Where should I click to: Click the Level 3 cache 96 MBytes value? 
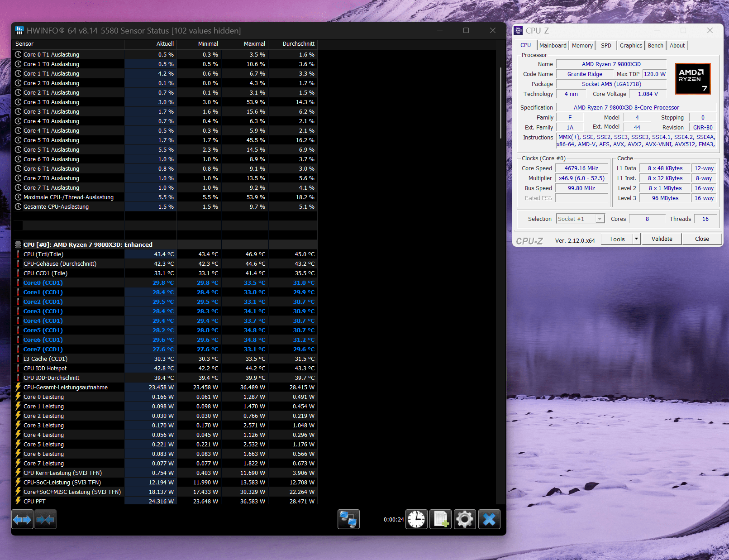click(665, 198)
